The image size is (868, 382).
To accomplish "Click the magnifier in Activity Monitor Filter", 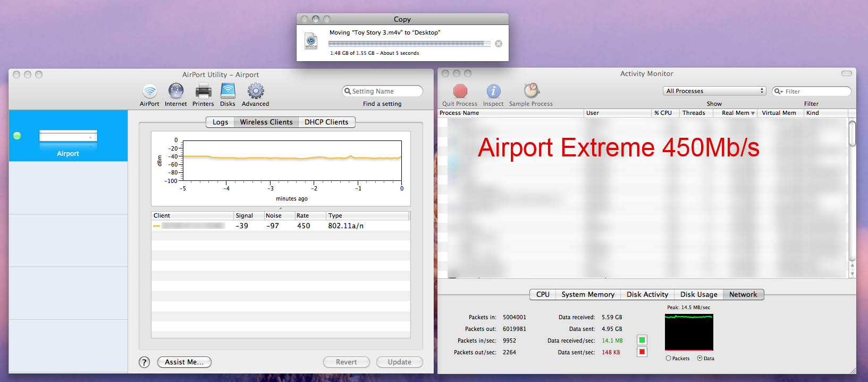I will click(779, 92).
